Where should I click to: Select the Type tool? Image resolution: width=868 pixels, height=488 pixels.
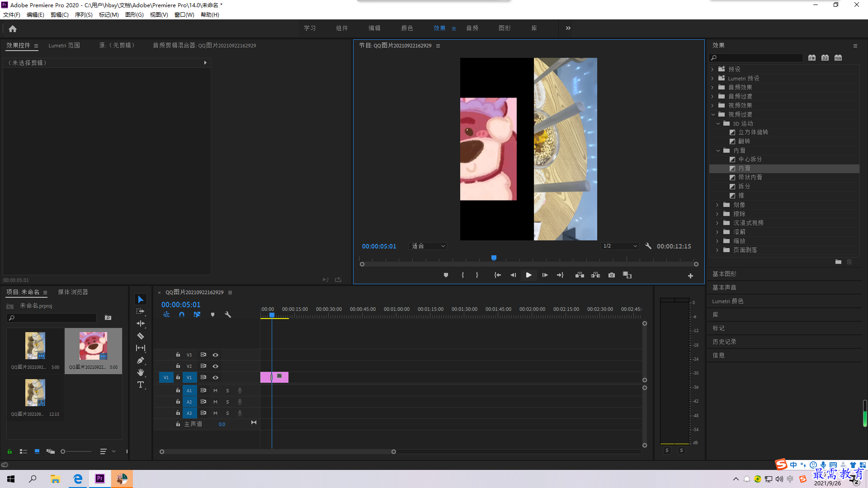[x=141, y=385]
